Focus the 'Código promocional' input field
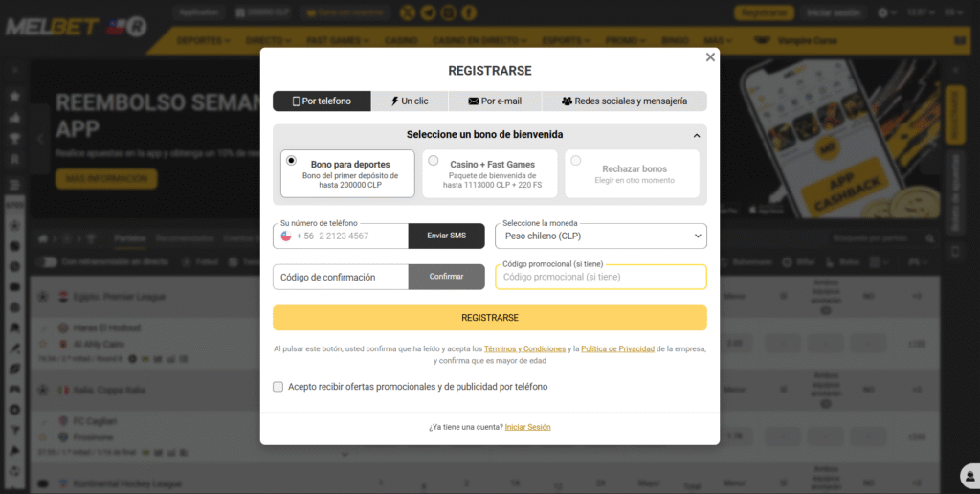Screen dimensions: 980x494 pyautogui.click(x=601, y=277)
